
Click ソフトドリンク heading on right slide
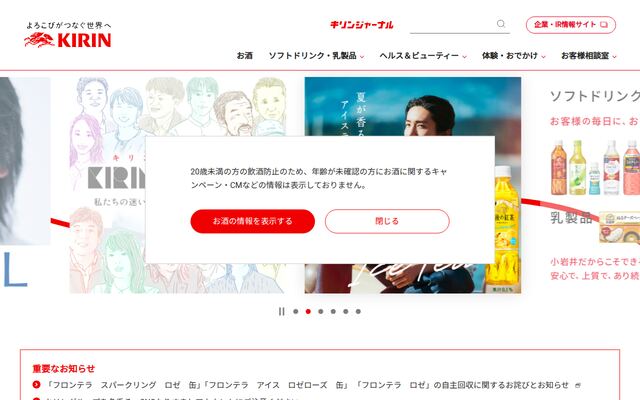coord(595,96)
